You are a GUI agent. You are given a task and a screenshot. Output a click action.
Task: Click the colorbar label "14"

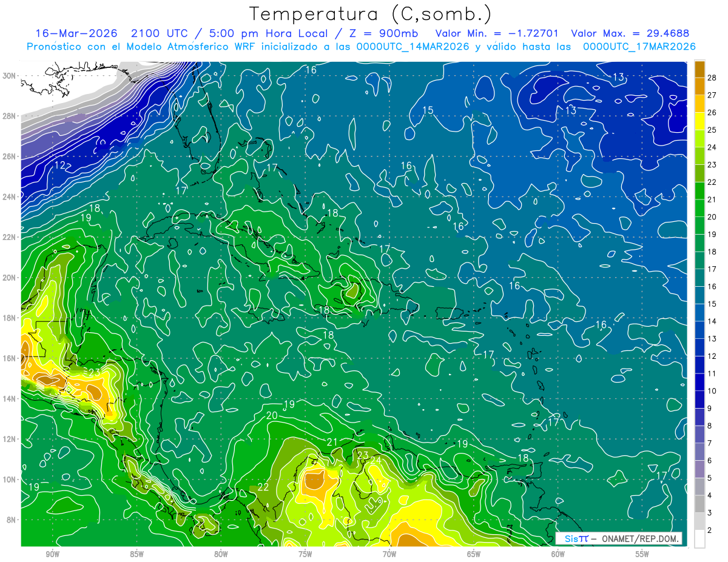[712, 321]
